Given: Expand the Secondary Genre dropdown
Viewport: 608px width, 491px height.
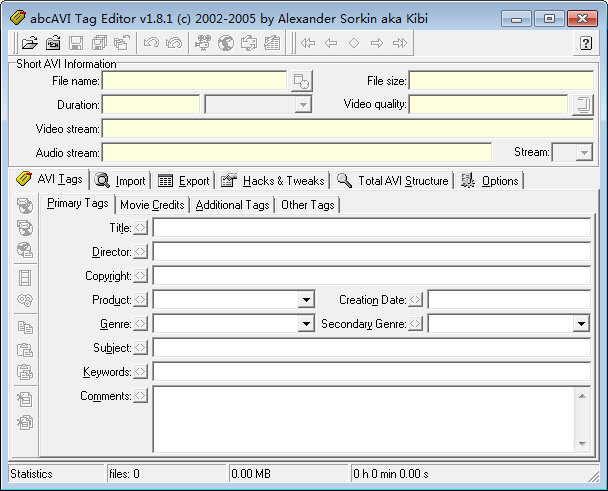Looking at the screenshot, I should 581,324.
